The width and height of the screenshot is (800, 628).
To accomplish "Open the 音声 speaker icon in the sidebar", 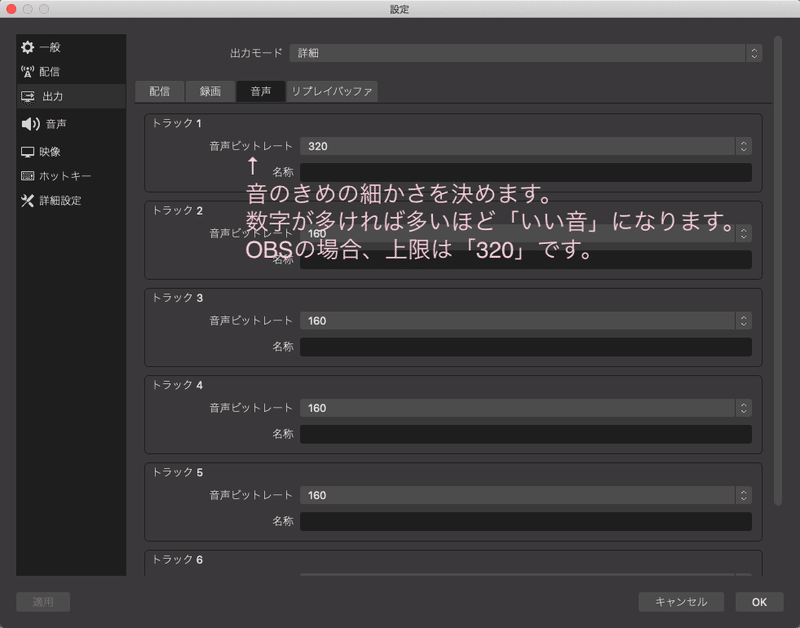I will [x=31, y=124].
